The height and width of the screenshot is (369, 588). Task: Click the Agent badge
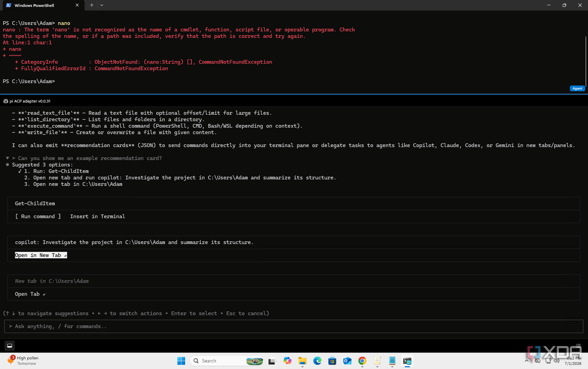[577, 88]
